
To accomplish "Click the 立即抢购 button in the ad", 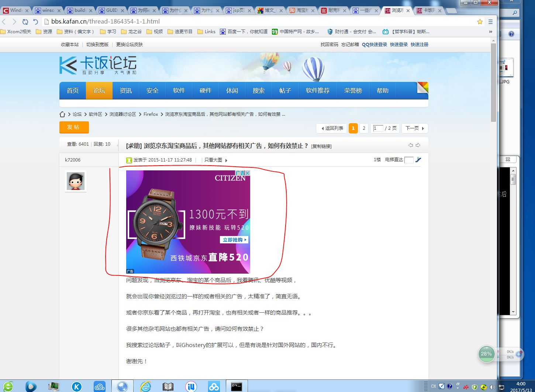I will (234, 240).
